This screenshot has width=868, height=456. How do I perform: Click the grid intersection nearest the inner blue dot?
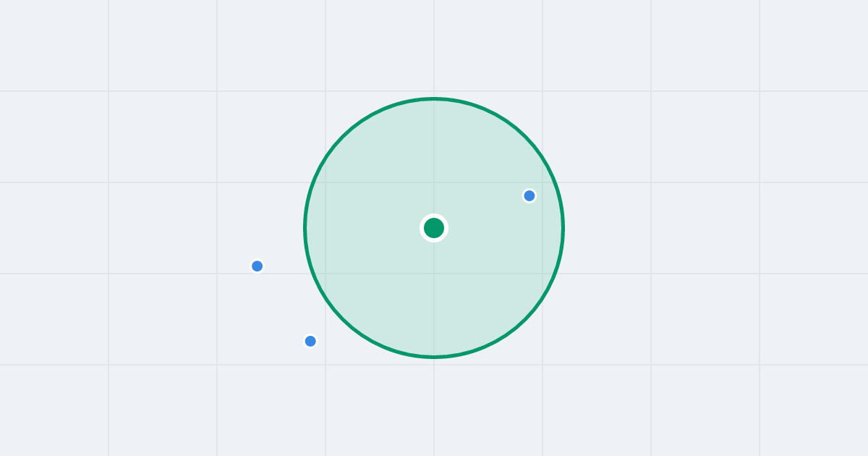(542, 182)
